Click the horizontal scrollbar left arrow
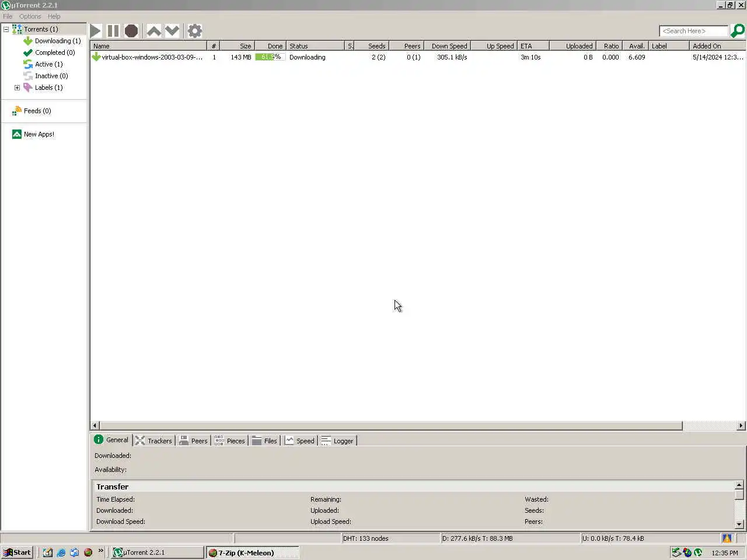Image resolution: width=747 pixels, height=560 pixels. pyautogui.click(x=95, y=426)
